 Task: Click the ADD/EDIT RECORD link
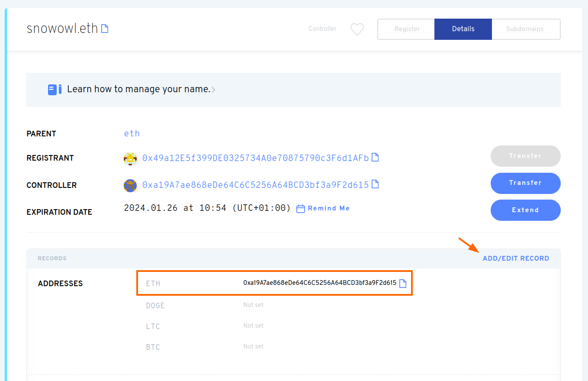(516, 258)
